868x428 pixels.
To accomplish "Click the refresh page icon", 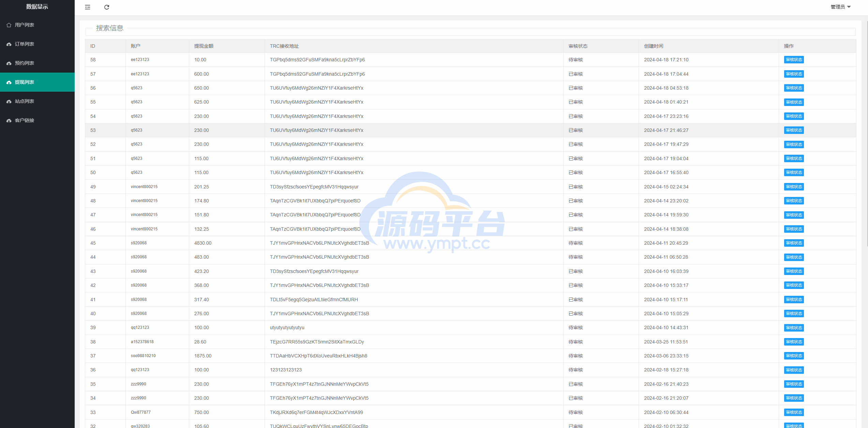I will [x=107, y=7].
